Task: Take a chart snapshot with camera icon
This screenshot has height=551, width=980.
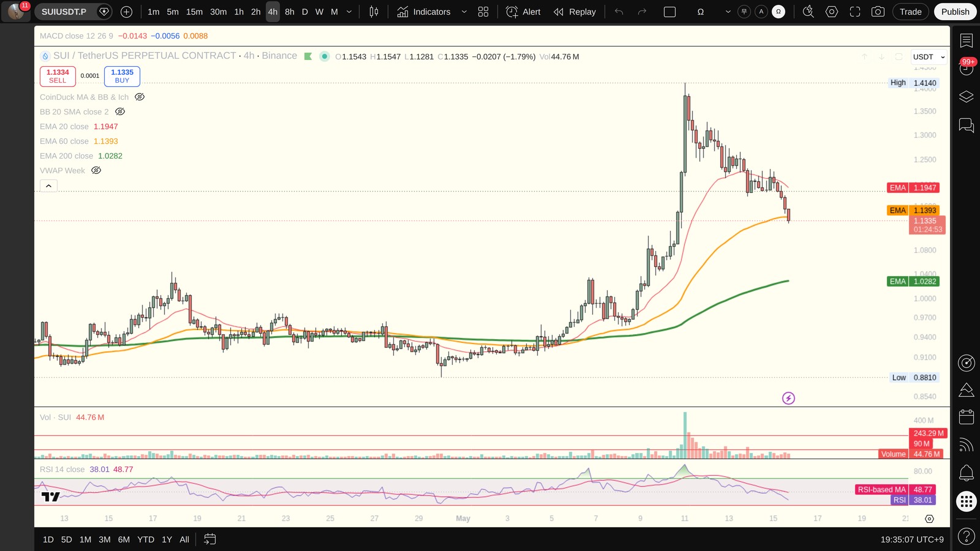Action: click(x=878, y=12)
